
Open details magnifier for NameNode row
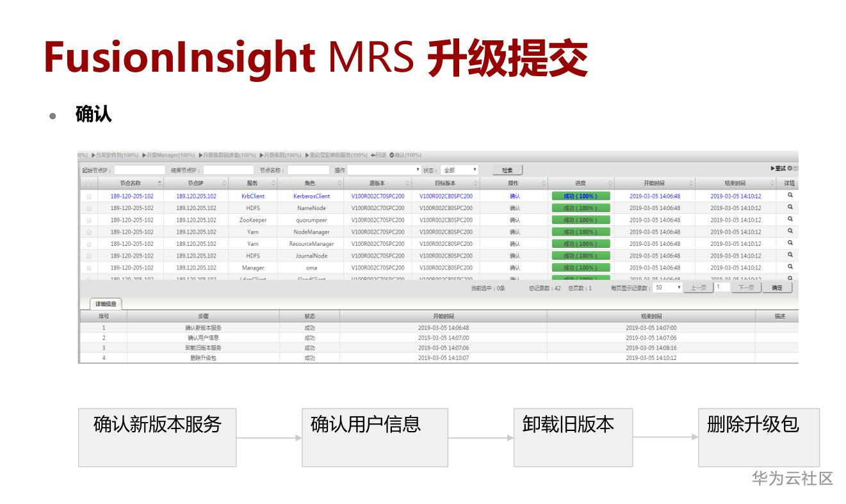(x=790, y=207)
